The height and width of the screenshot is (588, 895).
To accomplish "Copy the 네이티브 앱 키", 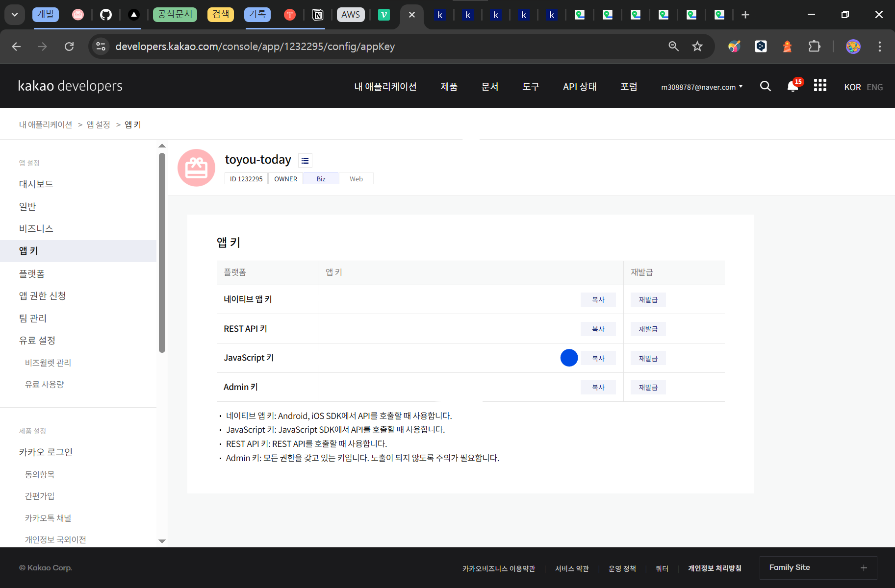I will [x=598, y=299].
